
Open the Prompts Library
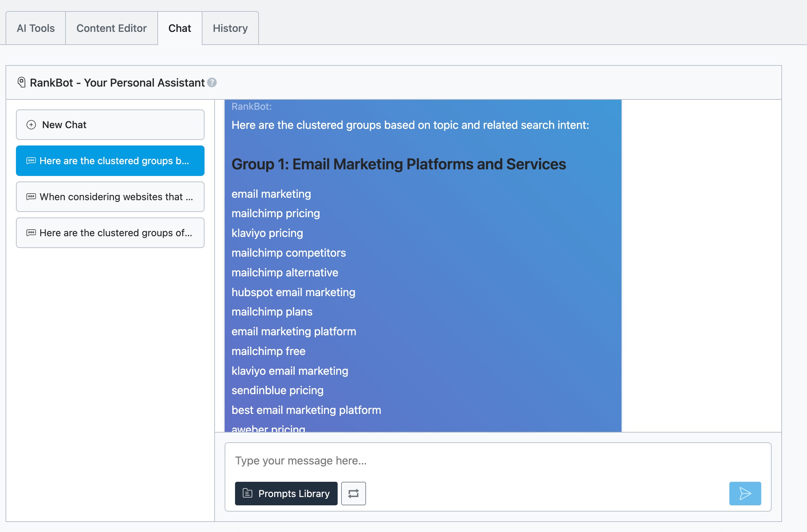click(286, 494)
